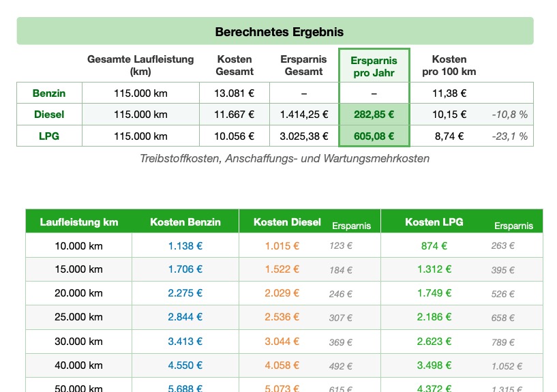Click the Kosten Diesel green column header
The height and width of the screenshot is (392, 557).
tap(287, 222)
